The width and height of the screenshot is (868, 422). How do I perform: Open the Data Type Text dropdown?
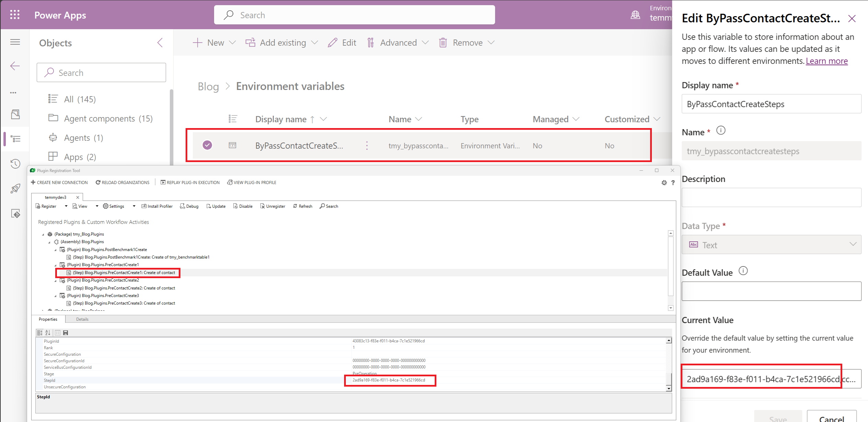coord(771,244)
